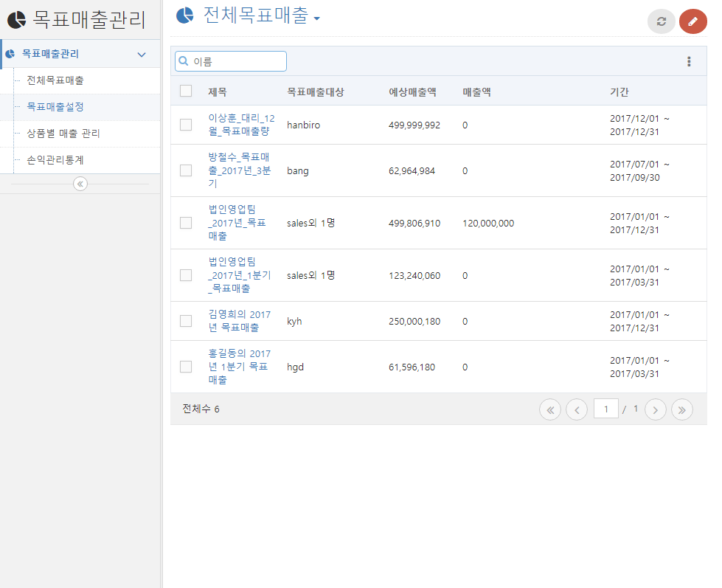Click the hanbiro target cell
Viewport: 722px width, 588px height.
pyautogui.click(x=303, y=125)
